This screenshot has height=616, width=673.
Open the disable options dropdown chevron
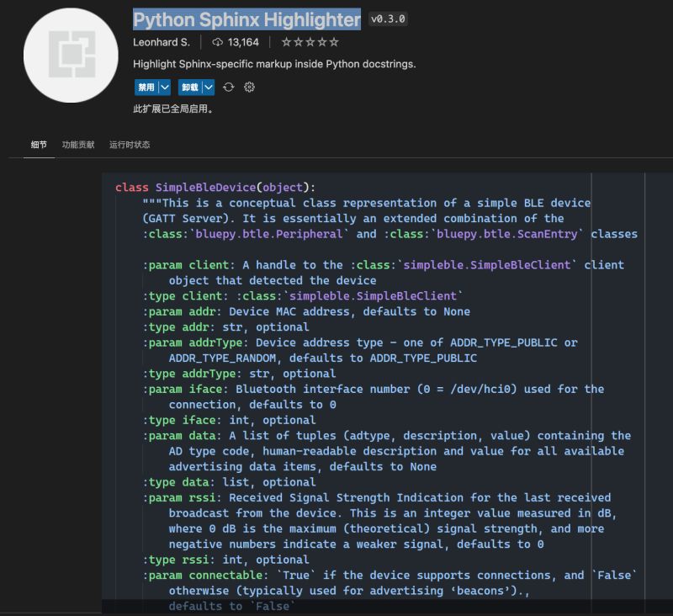tap(165, 87)
